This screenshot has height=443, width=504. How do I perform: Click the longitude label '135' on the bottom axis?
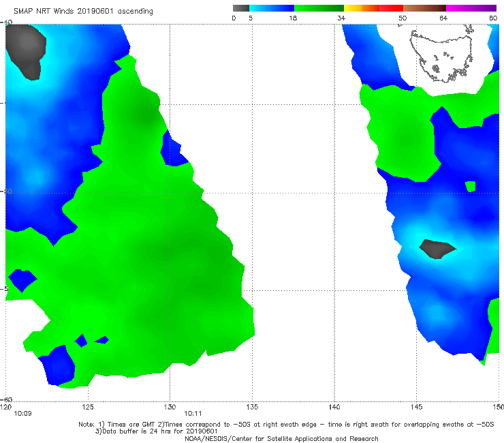(x=252, y=407)
